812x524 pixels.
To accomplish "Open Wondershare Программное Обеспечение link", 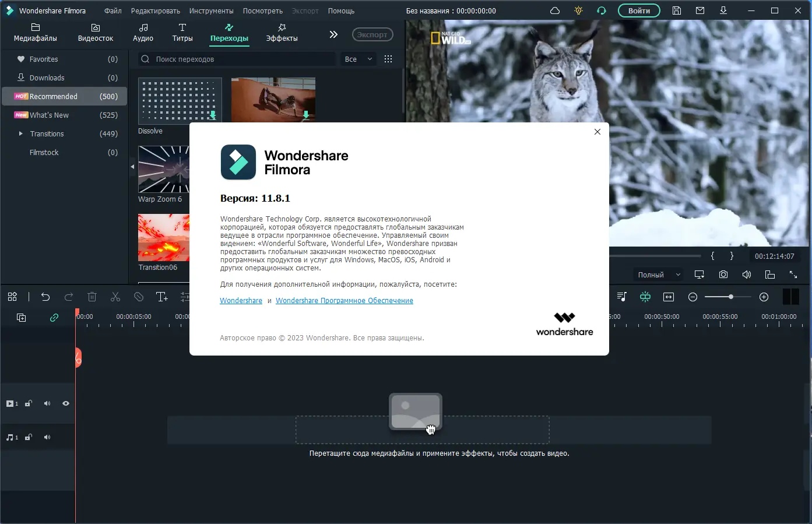I will click(x=345, y=301).
